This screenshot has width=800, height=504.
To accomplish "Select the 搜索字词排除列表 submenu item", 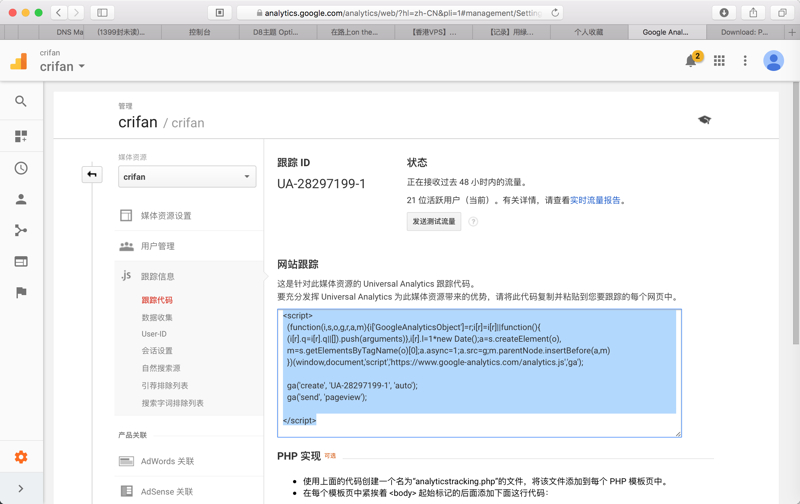I will pos(172,403).
